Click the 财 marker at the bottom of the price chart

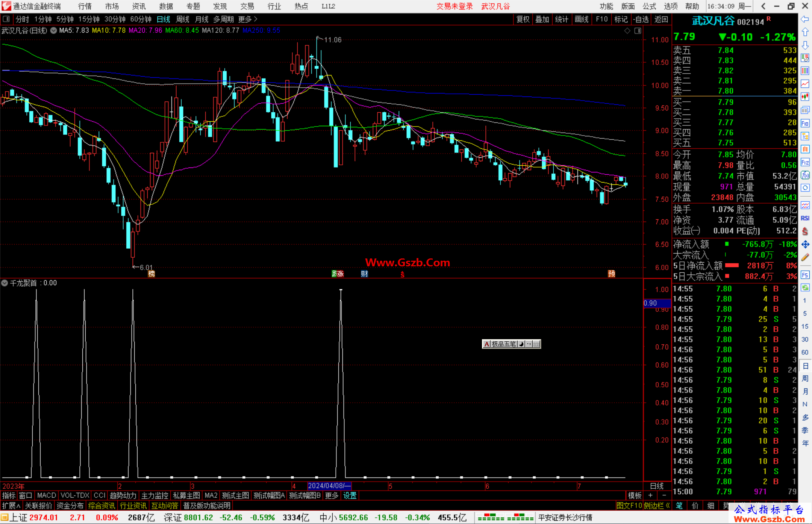(364, 274)
